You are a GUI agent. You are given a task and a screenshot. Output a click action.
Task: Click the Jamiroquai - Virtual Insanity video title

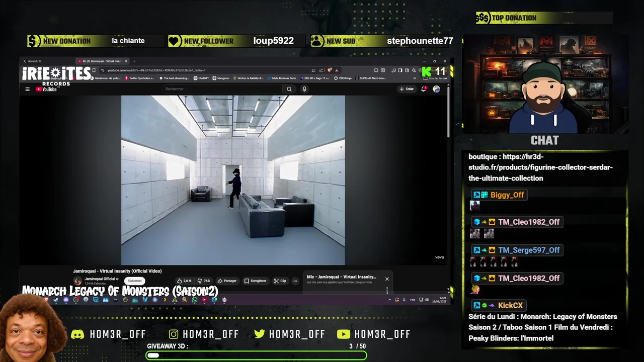(x=117, y=271)
